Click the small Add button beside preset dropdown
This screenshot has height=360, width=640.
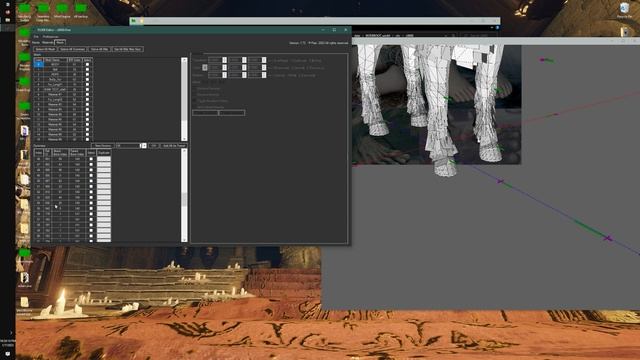(x=153, y=146)
